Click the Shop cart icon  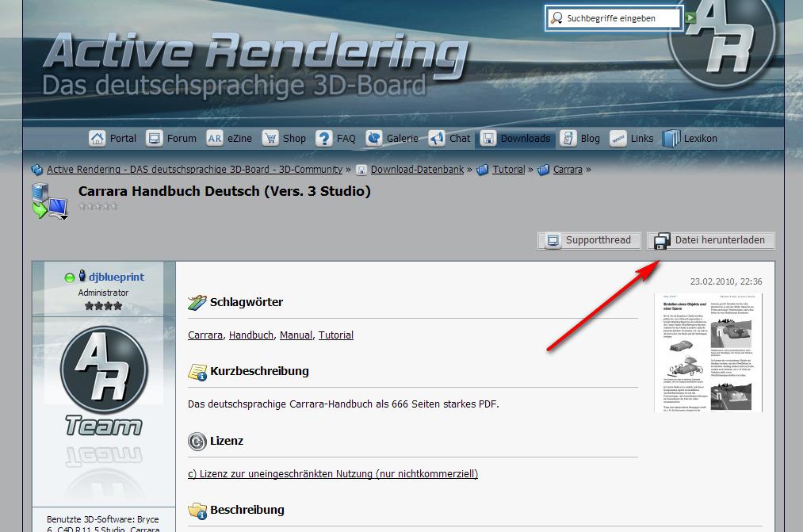tap(270, 138)
